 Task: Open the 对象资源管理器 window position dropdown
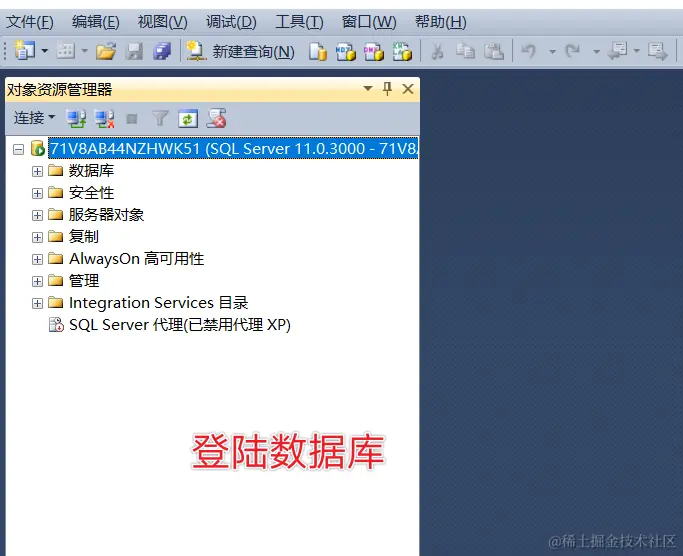pos(368,88)
